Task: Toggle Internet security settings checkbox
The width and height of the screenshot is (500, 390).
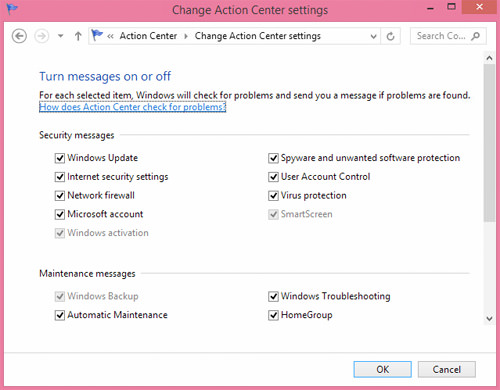Action: tap(60, 177)
